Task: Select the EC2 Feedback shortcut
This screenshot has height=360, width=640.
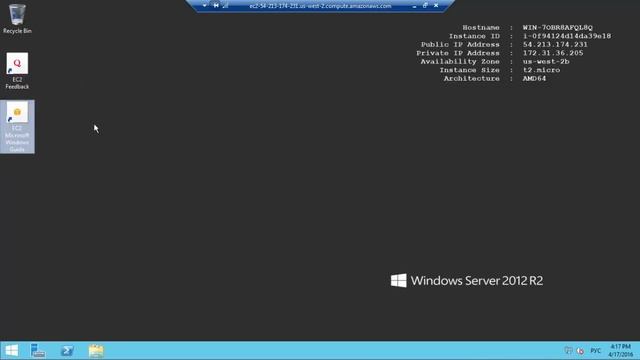Action: 17,71
